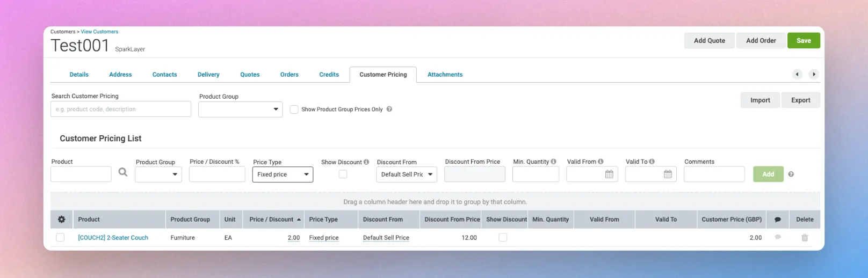Enable Show Product Group Prices Only checkbox

[x=294, y=109]
